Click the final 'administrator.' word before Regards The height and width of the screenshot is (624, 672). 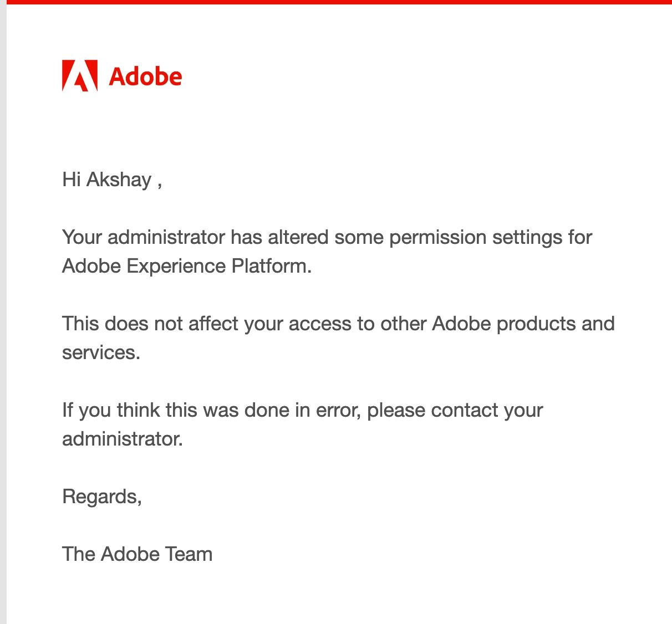coord(123,439)
